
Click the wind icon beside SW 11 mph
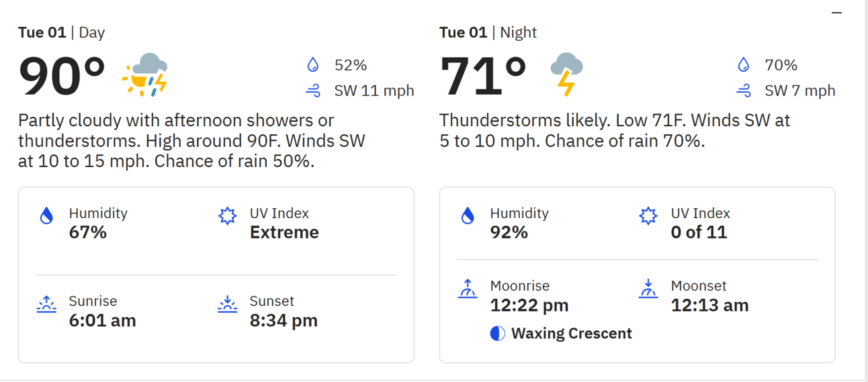click(313, 91)
